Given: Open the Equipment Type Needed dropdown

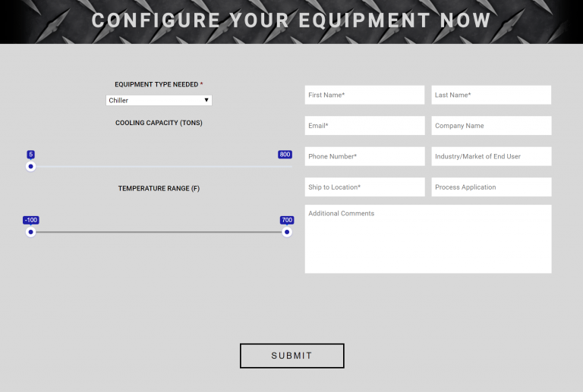Looking at the screenshot, I should [159, 100].
